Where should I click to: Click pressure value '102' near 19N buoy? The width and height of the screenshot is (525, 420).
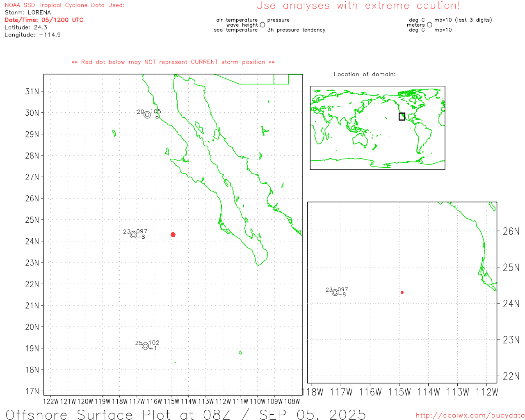tap(154, 343)
